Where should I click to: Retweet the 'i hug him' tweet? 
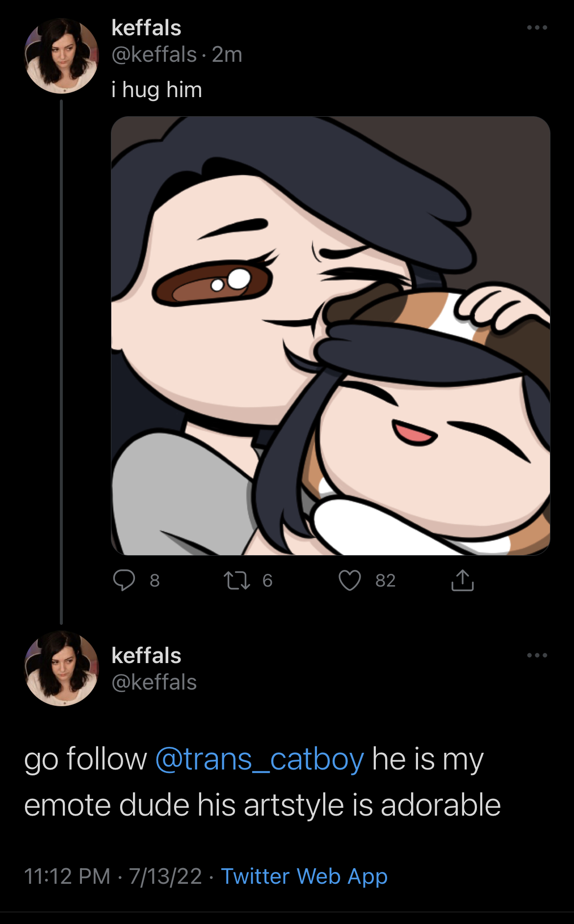click(x=237, y=581)
